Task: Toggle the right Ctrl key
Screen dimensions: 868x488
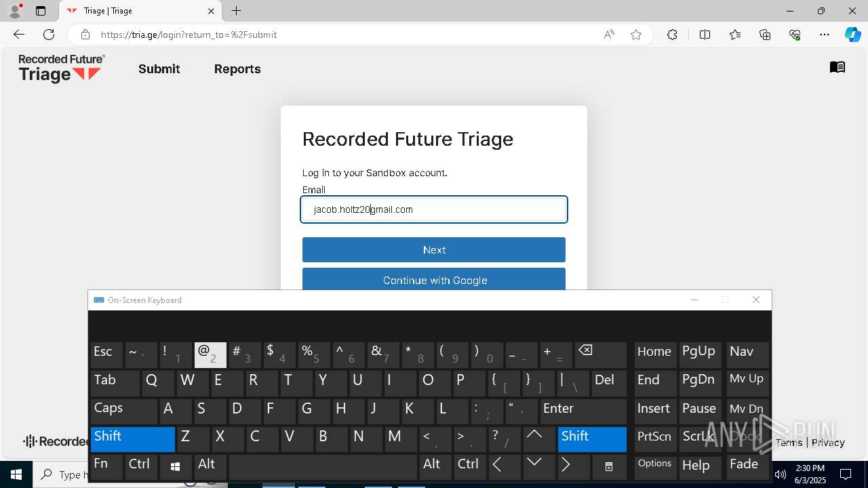Action: click(469, 466)
